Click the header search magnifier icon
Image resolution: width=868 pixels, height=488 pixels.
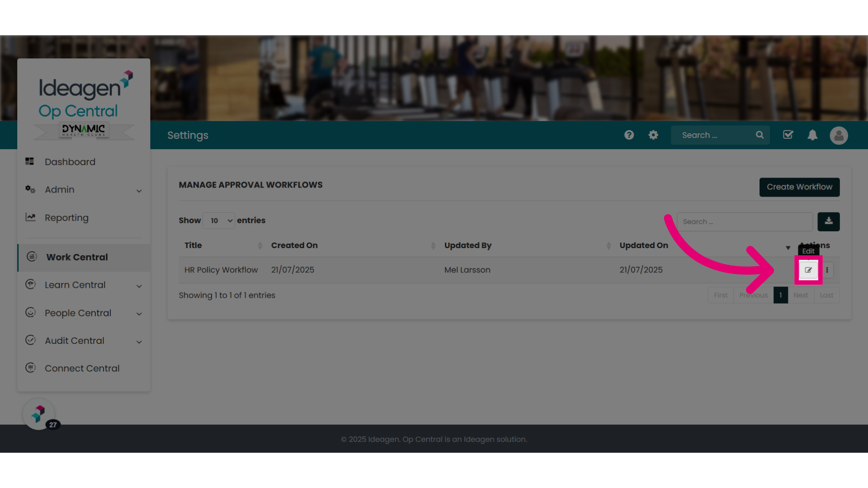click(759, 135)
